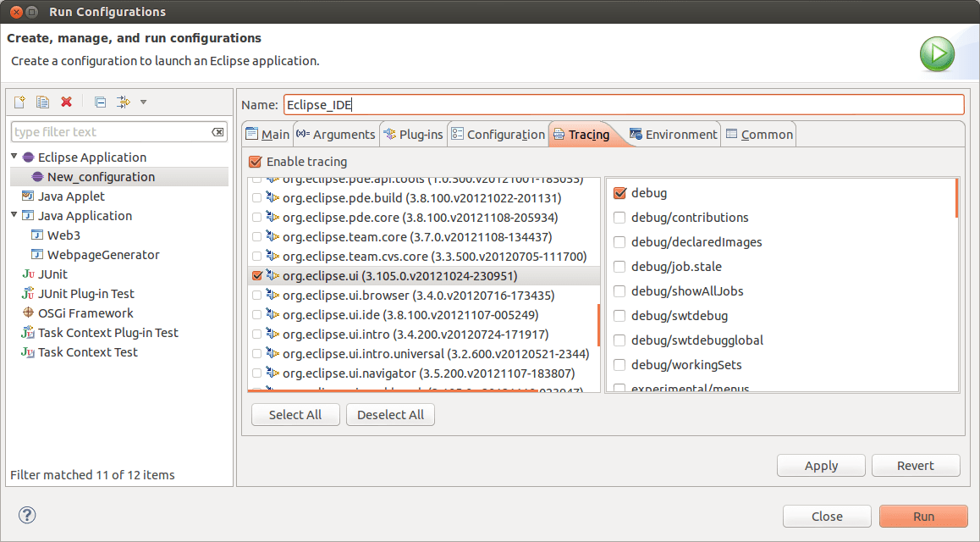
Task: Select the OSGi Framework configuration type
Action: point(82,312)
